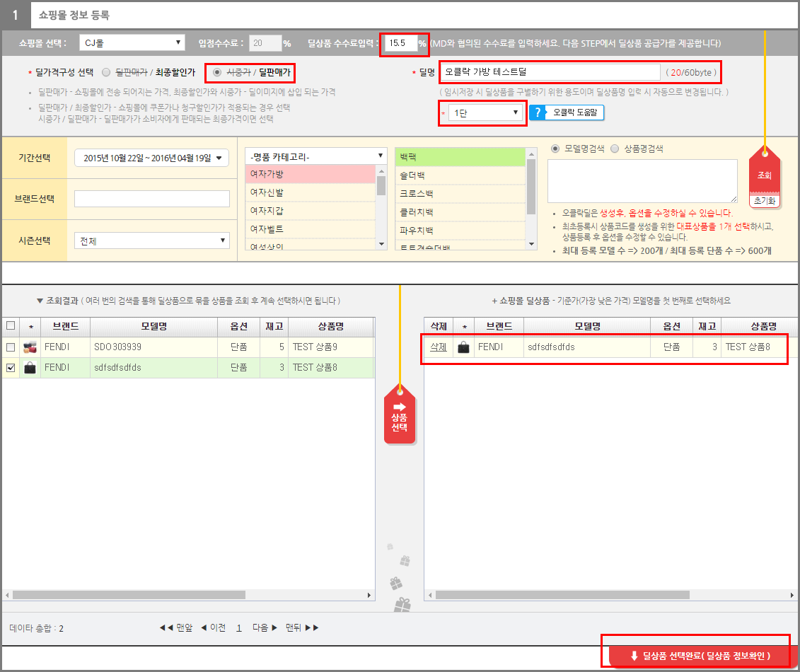
Task: Click the red 조회 search tag
Action: pyautogui.click(x=764, y=174)
